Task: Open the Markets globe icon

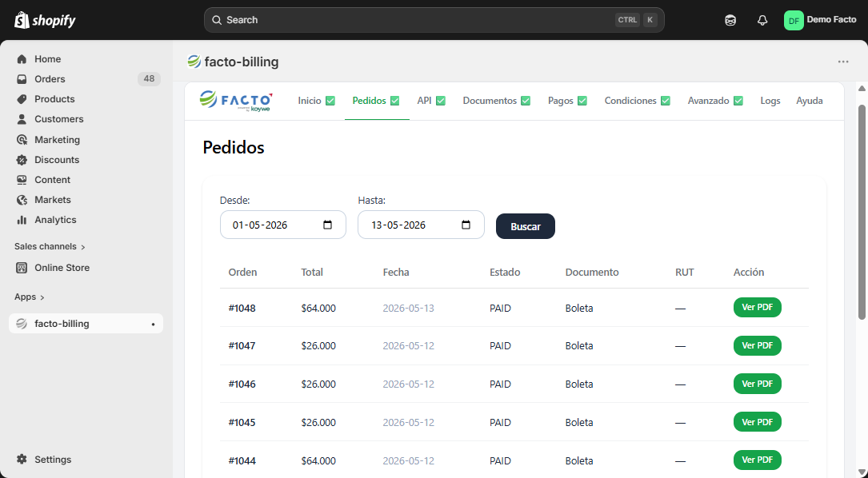Action: click(22, 200)
